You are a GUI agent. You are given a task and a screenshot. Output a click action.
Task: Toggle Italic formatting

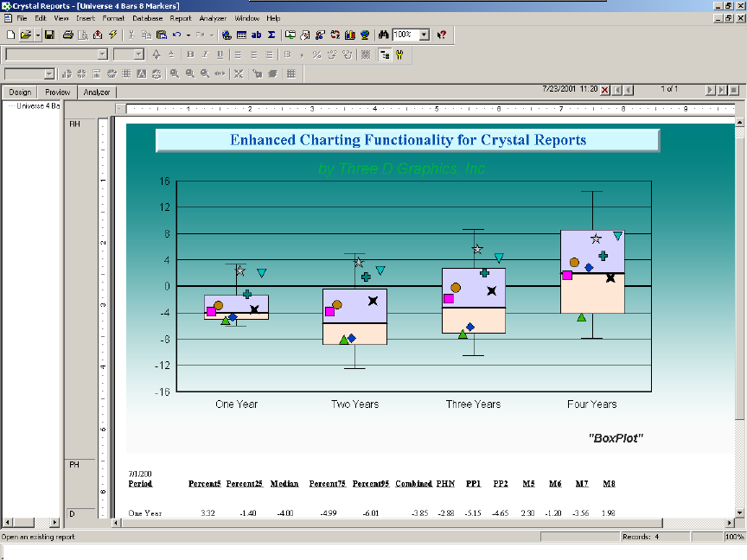pos(205,54)
